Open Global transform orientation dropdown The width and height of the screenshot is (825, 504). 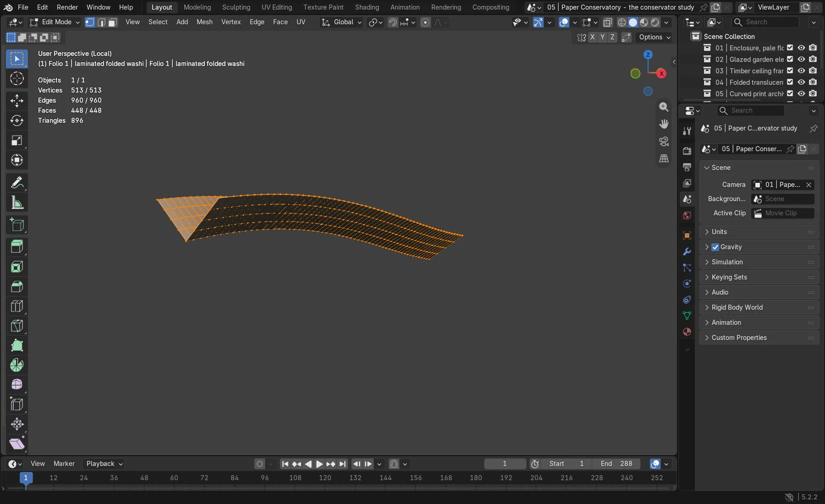pyautogui.click(x=341, y=22)
